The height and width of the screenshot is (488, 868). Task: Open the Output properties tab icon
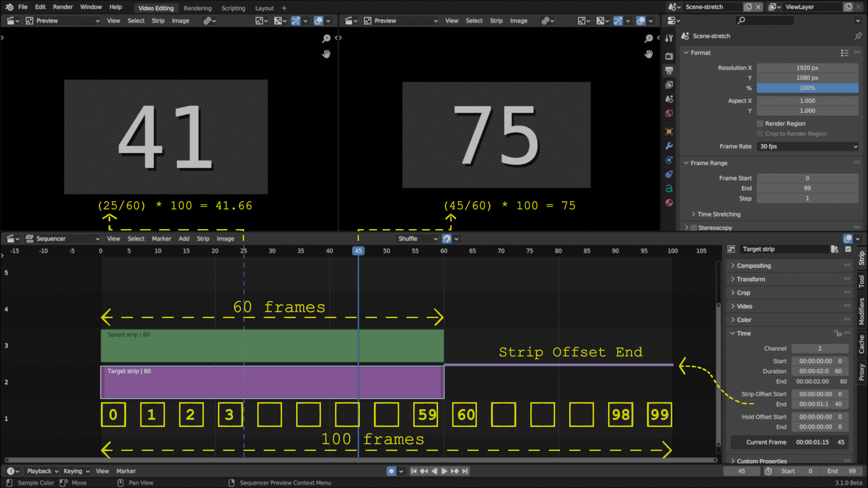click(x=669, y=70)
